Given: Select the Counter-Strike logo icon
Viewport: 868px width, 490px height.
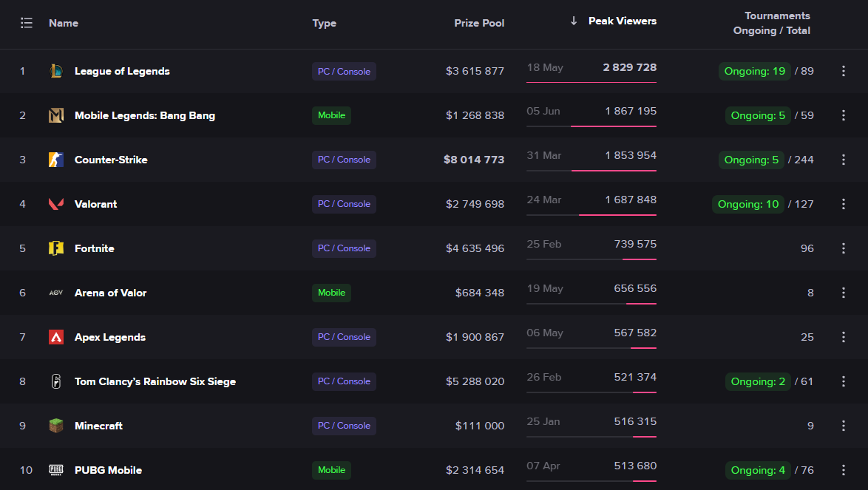Looking at the screenshot, I should coord(55,160).
